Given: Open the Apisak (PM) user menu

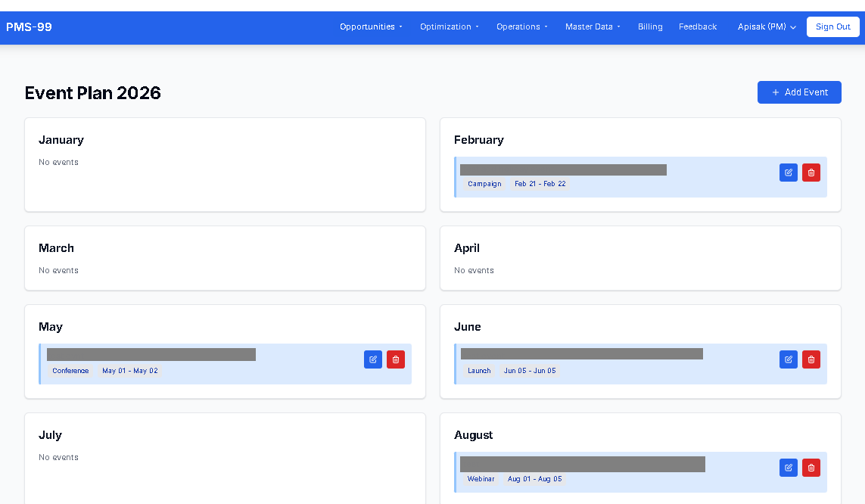Looking at the screenshot, I should click(767, 26).
